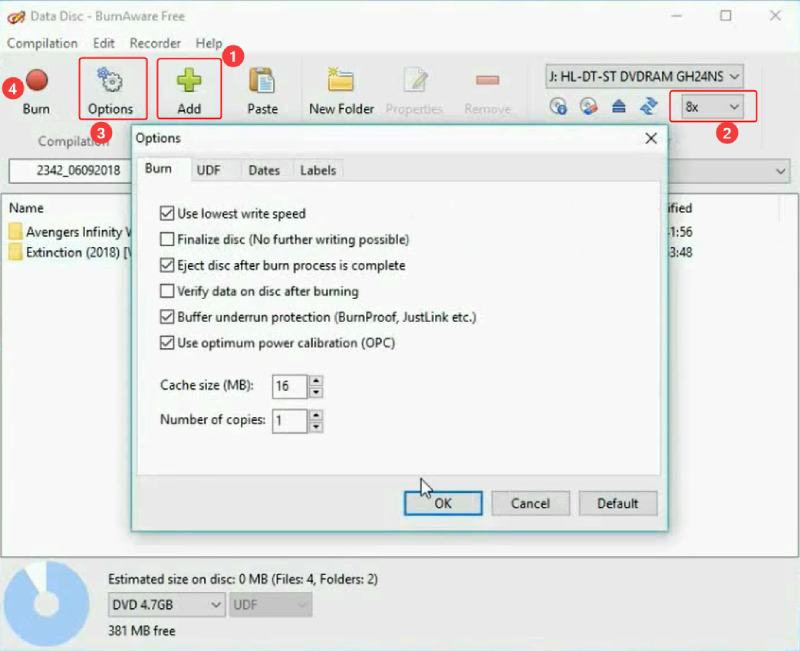The width and height of the screenshot is (800, 651).
Task: Click the Remove minus icon
Action: click(x=487, y=80)
